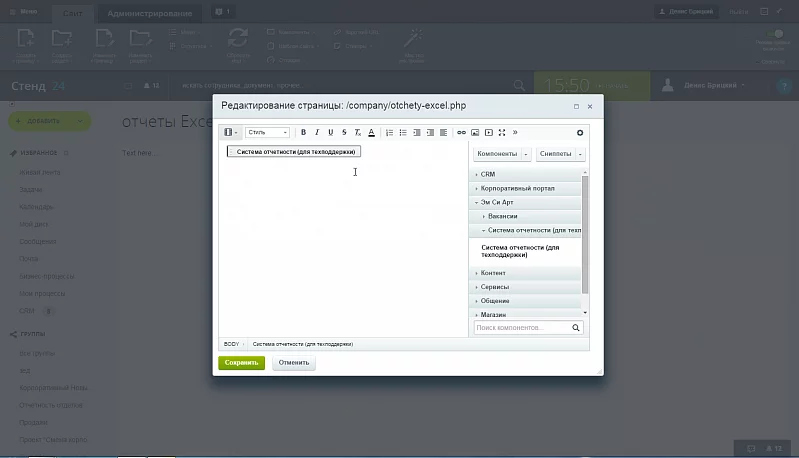Insert a numbered list
Image resolution: width=799 pixels, height=458 pixels.
point(389,132)
